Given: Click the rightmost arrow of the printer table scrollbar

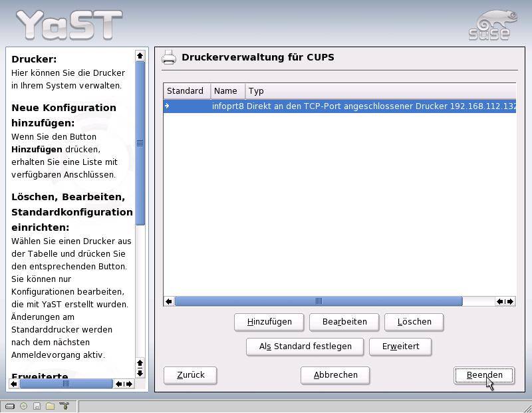Looking at the screenshot, I should [x=510, y=301].
